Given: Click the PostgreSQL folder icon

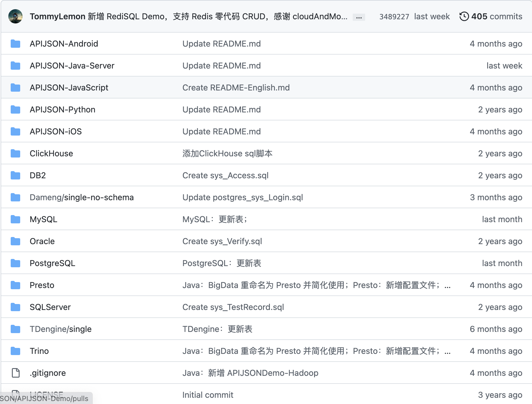Looking at the screenshot, I should 15,263.
